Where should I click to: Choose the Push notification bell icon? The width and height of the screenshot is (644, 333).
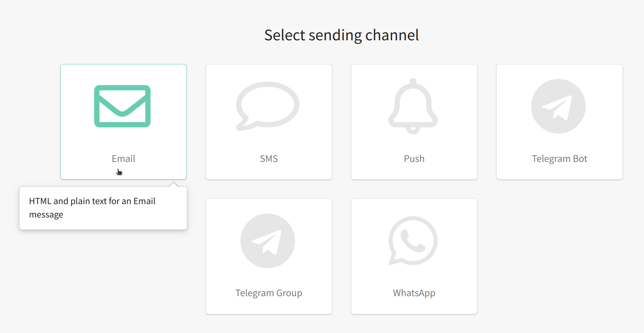point(413,106)
